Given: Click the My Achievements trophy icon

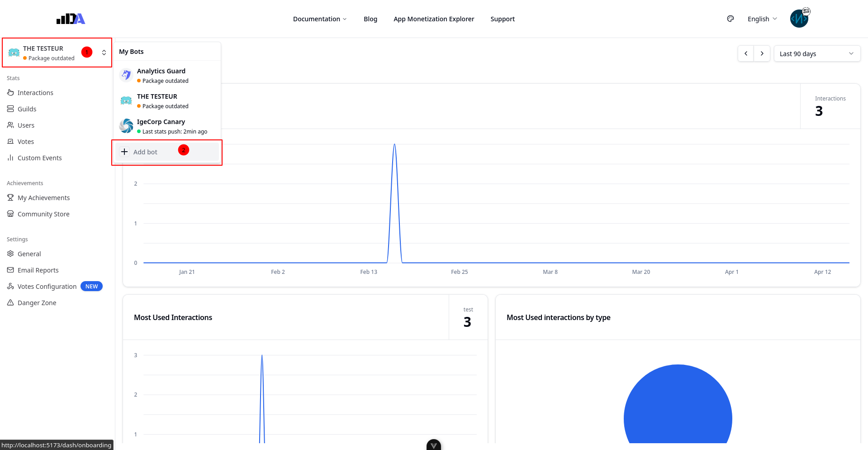Looking at the screenshot, I should (10, 197).
